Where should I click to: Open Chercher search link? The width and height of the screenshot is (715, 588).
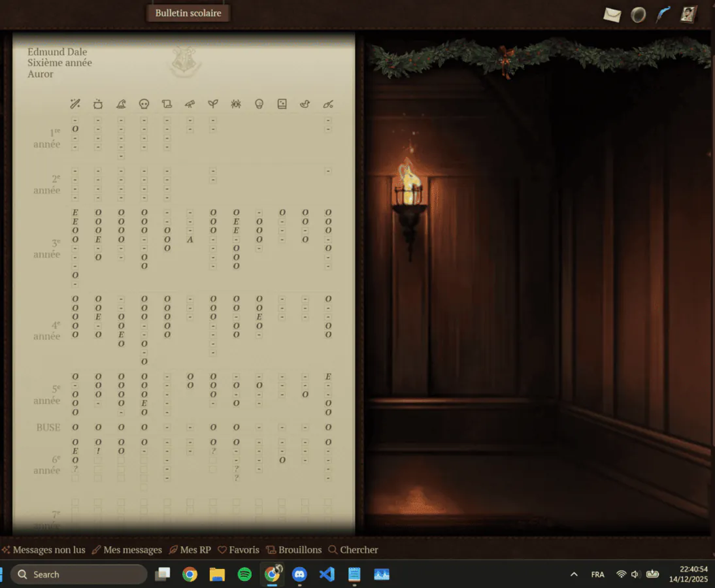point(359,549)
